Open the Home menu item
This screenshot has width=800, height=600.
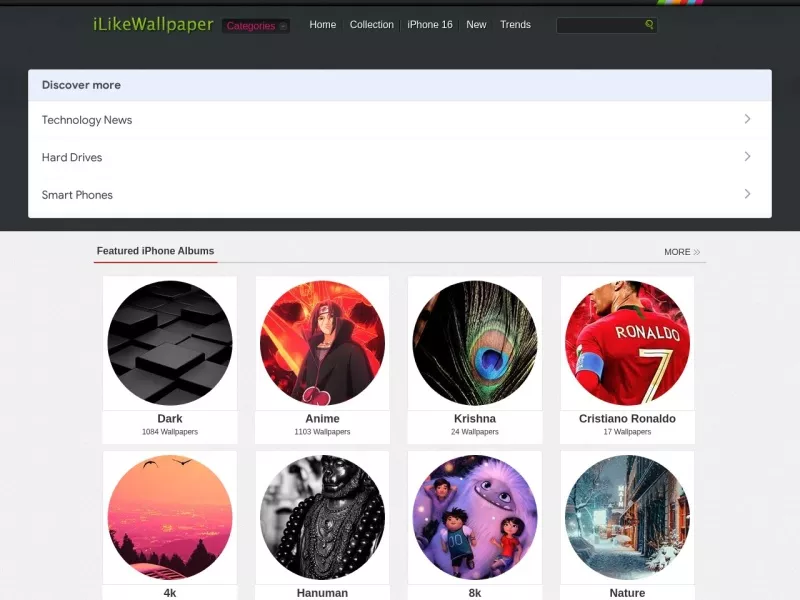tap(322, 24)
